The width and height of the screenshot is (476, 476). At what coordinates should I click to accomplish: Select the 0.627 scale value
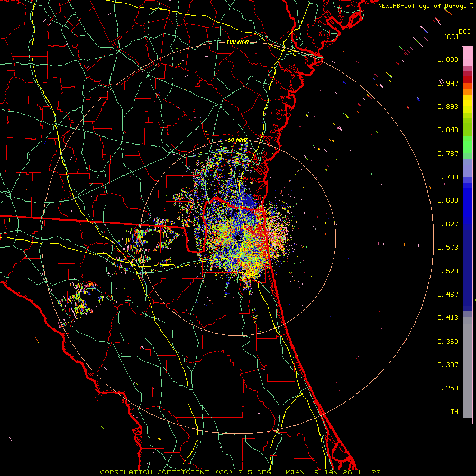(448, 224)
